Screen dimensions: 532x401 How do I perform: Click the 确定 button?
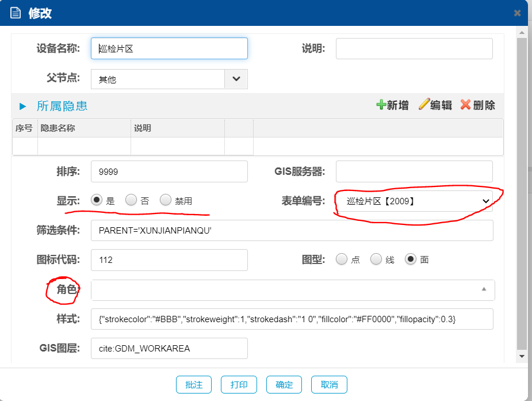coord(284,385)
